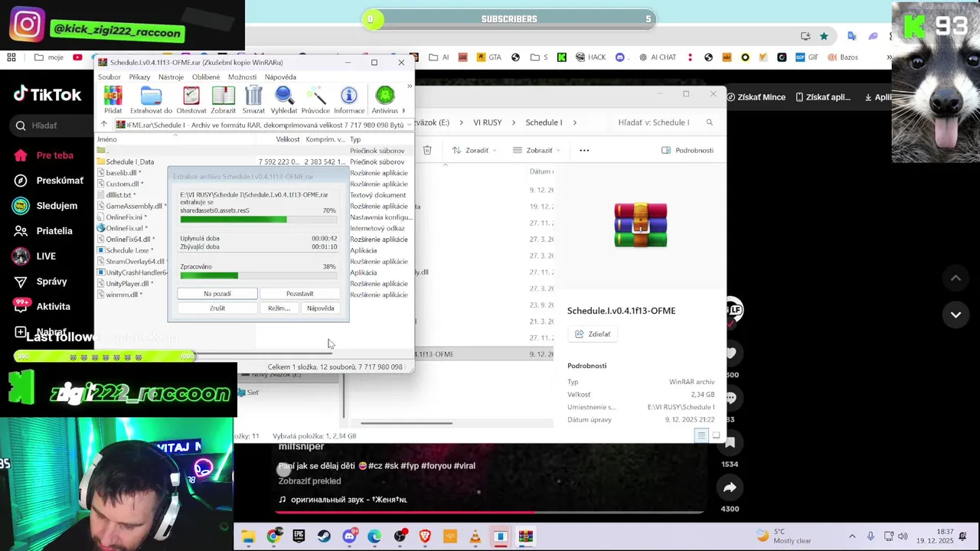
Task: Click the WinRAR archive preview thumbnail
Action: tap(641, 224)
